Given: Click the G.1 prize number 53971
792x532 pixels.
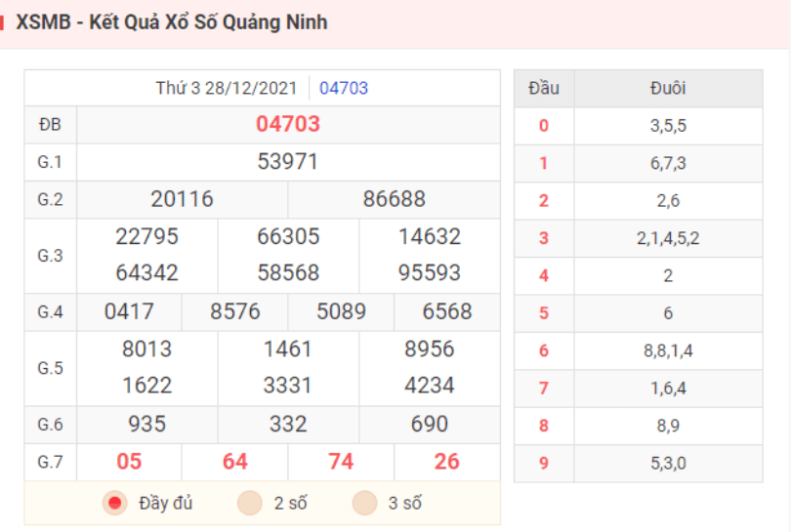Looking at the screenshot, I should (x=288, y=162).
